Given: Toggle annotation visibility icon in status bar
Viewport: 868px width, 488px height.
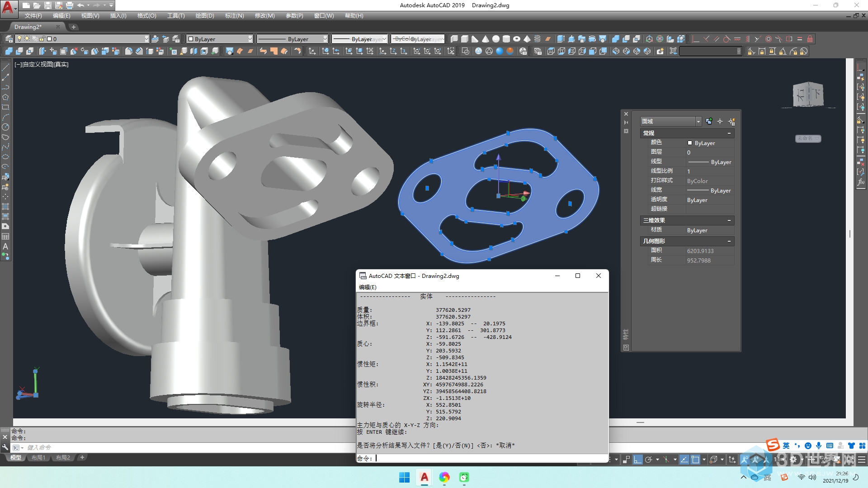Looking at the screenshot, I should tap(744, 460).
